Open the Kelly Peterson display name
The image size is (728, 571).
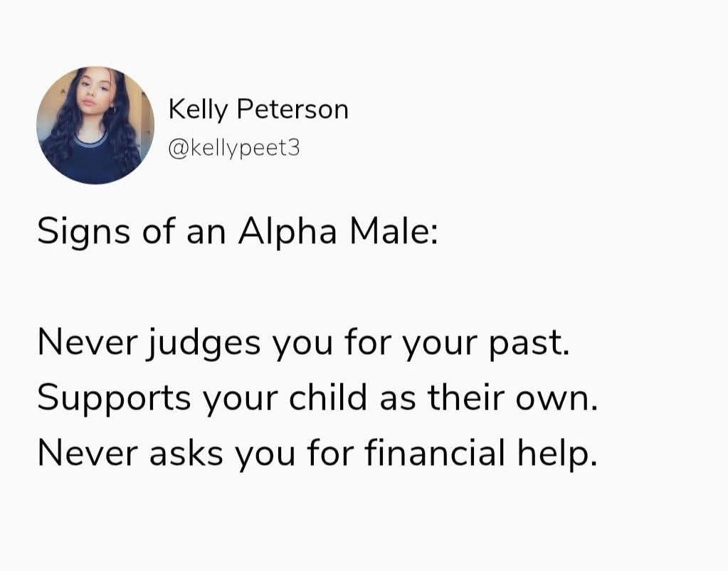[x=258, y=110]
